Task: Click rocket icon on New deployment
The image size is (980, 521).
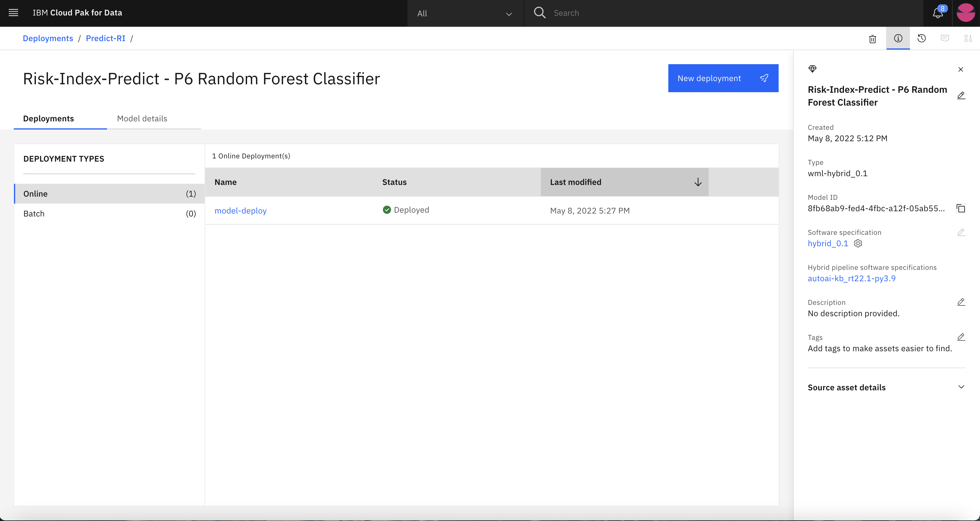Action: pos(764,78)
